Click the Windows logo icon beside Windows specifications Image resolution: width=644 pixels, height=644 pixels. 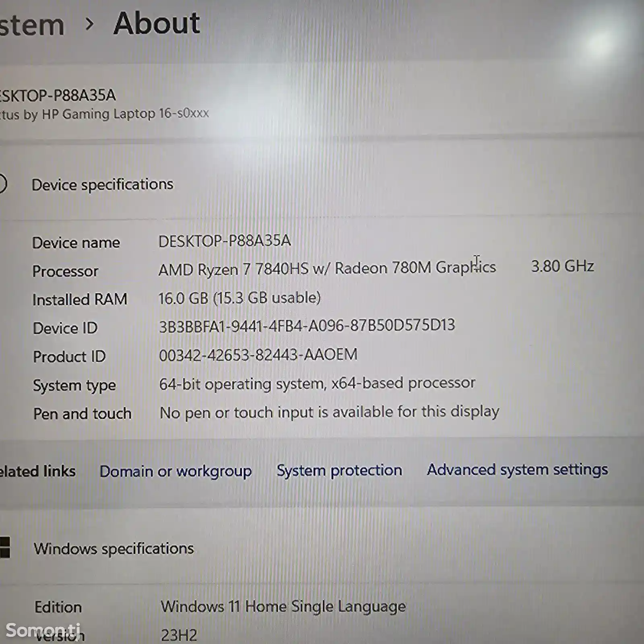coord(4,548)
